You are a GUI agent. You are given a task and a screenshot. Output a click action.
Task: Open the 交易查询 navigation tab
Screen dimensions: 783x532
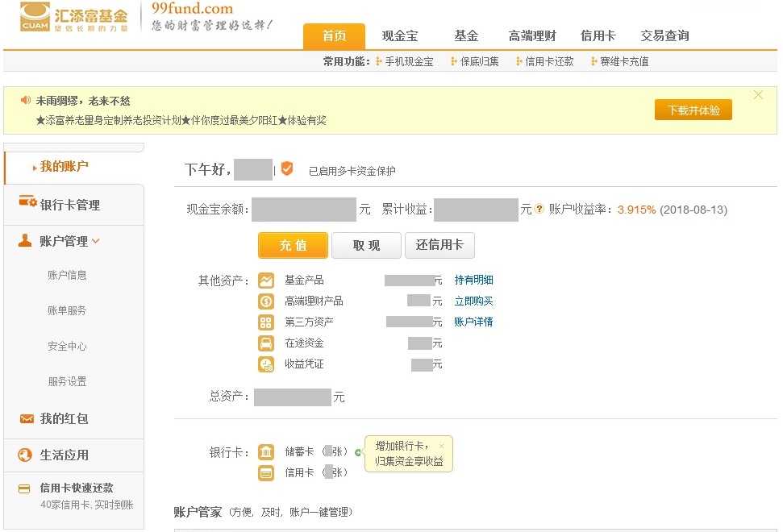click(x=664, y=36)
